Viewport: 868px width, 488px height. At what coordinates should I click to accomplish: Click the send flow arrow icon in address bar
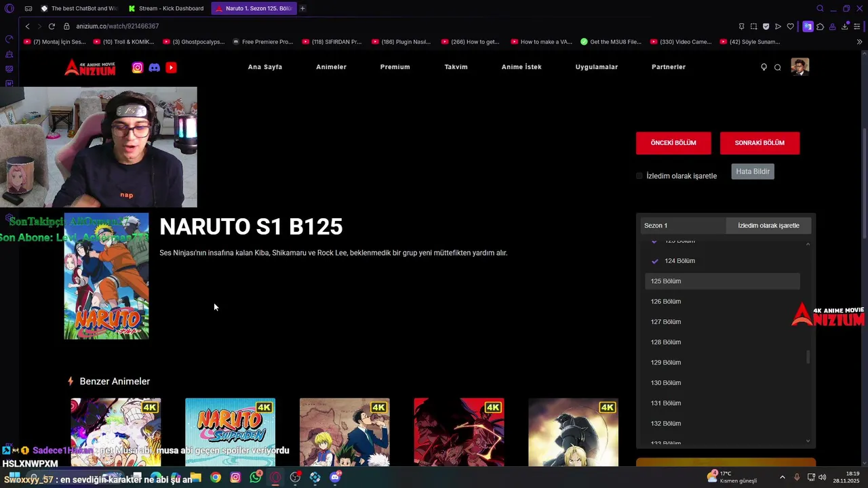[778, 26]
